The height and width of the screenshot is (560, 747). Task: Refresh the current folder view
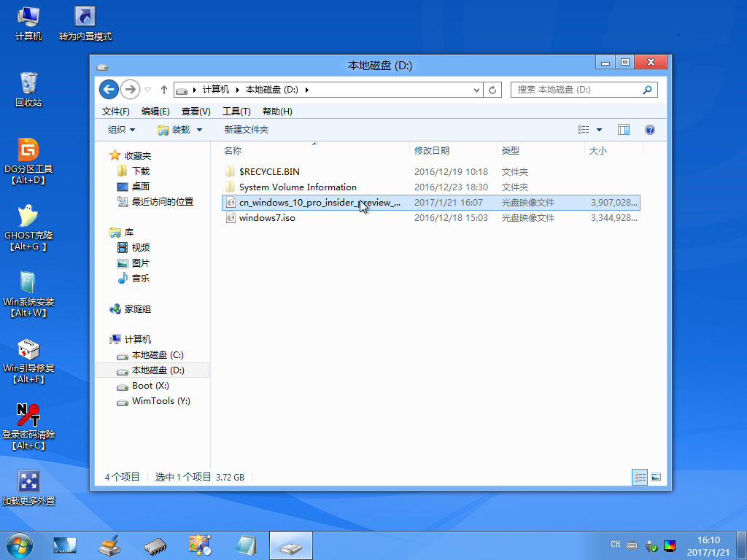click(492, 90)
